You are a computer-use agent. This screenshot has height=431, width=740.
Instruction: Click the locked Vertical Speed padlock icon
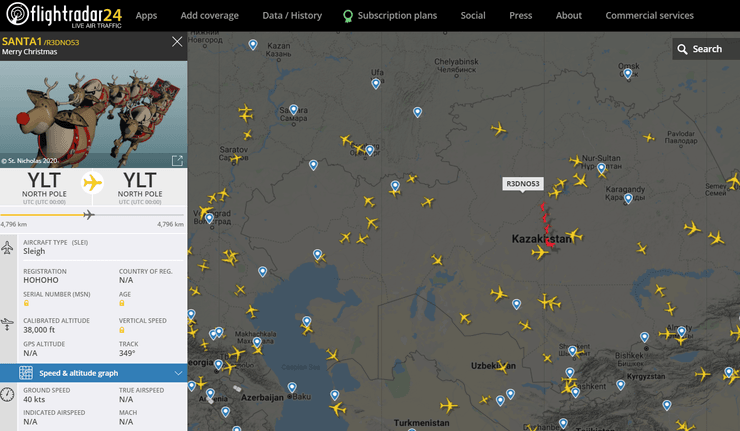pyautogui.click(x=122, y=330)
